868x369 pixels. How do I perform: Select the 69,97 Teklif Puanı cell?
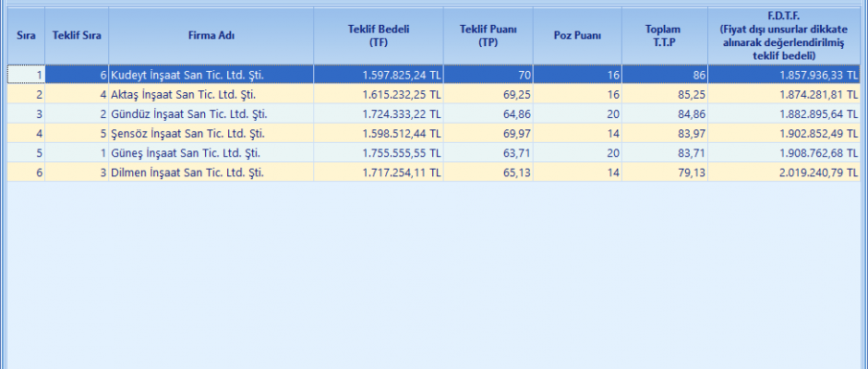(506, 133)
